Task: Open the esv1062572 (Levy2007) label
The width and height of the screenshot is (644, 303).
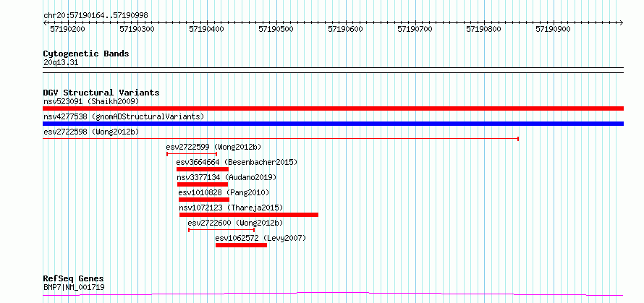Action: pos(260,238)
